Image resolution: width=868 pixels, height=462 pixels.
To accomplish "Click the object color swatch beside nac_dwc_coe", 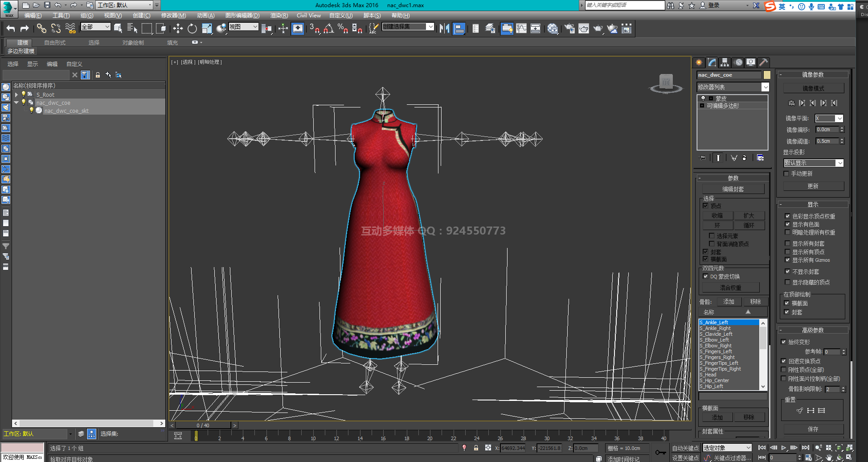I will (x=767, y=75).
